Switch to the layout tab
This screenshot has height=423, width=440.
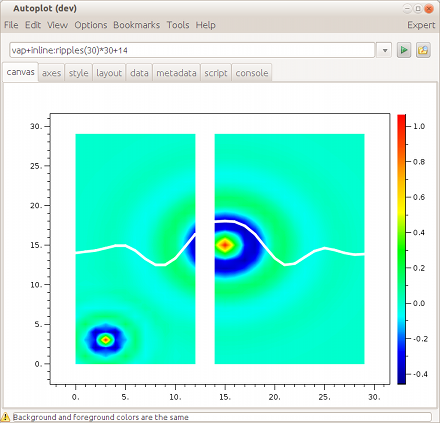pos(109,73)
